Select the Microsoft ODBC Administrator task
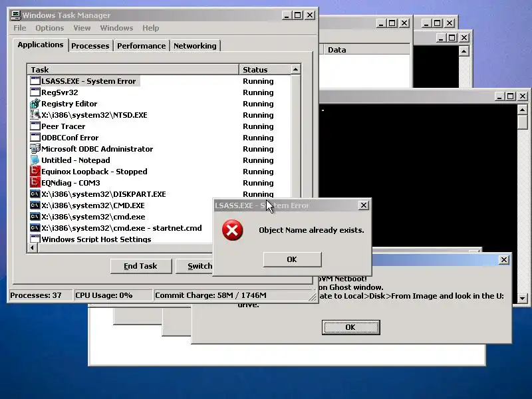This screenshot has height=399, width=532. pos(160,148)
